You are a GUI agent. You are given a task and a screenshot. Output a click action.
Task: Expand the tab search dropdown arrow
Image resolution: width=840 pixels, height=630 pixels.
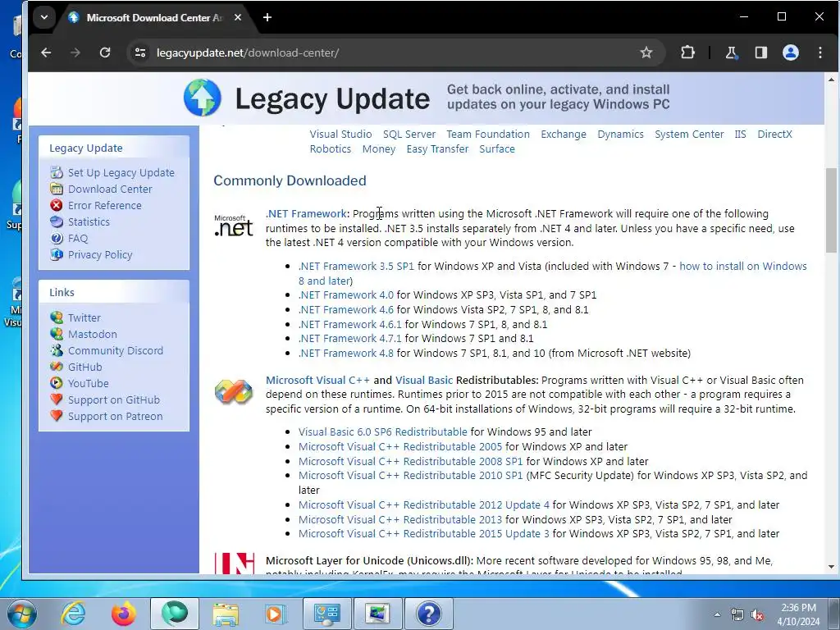click(44, 18)
